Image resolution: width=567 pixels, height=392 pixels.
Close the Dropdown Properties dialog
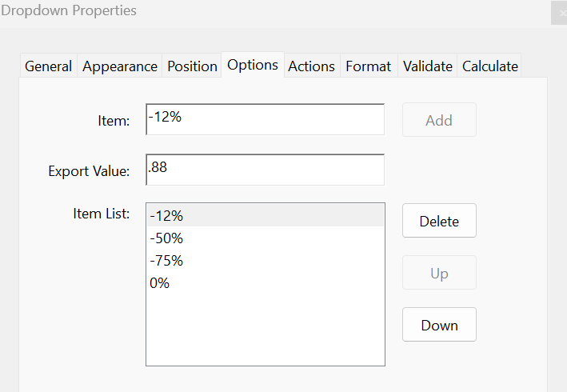[561, 12]
